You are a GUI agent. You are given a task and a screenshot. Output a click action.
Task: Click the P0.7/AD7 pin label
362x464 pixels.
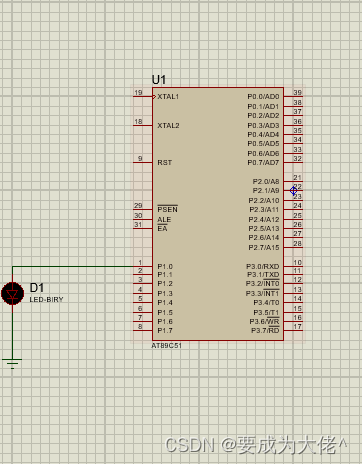263,162
